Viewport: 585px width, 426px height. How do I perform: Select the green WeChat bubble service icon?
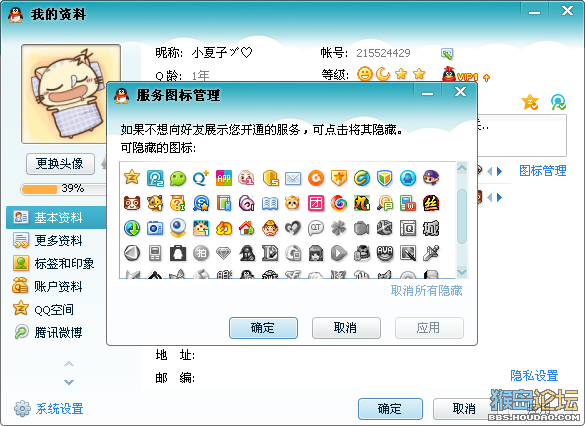tap(178, 178)
